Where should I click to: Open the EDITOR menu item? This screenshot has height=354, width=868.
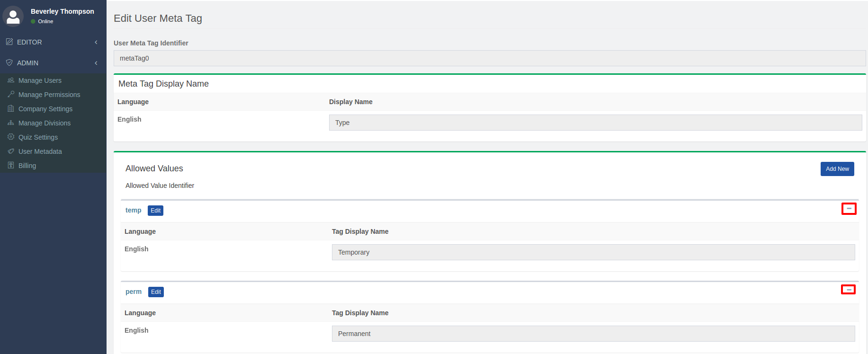pos(29,42)
